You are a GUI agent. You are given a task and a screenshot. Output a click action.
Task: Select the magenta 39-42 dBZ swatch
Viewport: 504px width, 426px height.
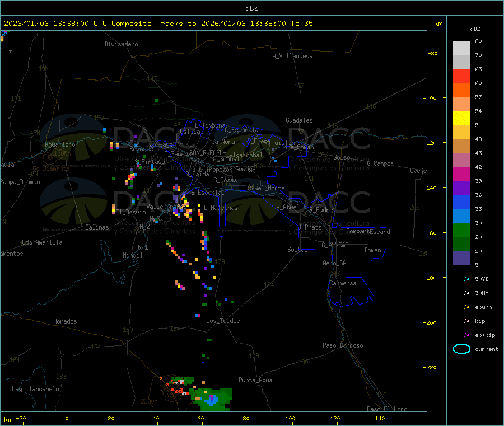click(461, 174)
